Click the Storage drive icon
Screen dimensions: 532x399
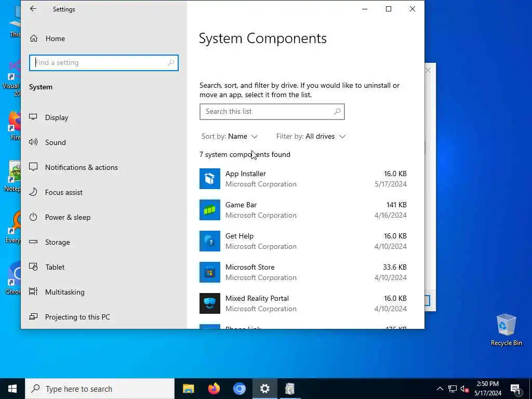[x=33, y=242]
